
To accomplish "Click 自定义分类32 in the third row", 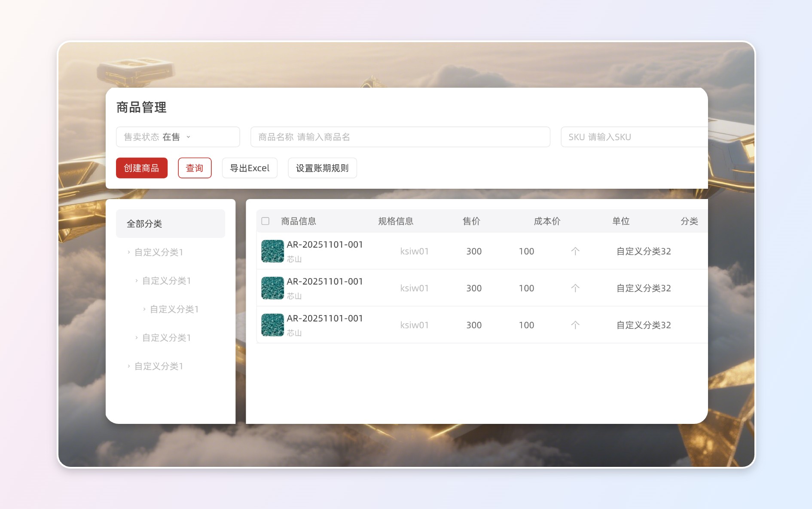I will point(643,325).
